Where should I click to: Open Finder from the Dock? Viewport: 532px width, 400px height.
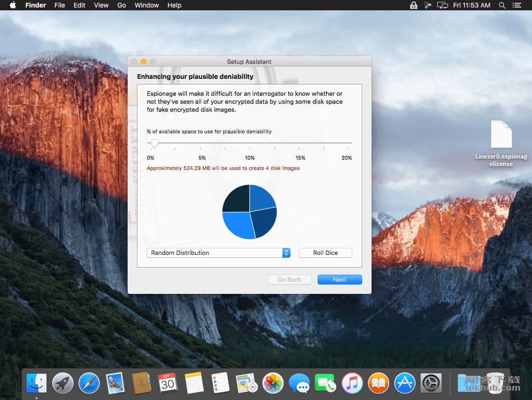[x=36, y=383]
